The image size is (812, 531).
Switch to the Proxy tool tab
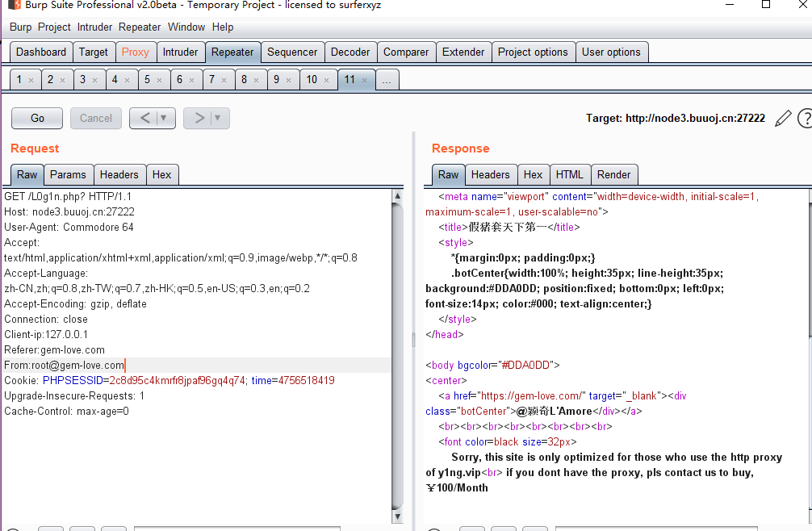click(x=135, y=52)
